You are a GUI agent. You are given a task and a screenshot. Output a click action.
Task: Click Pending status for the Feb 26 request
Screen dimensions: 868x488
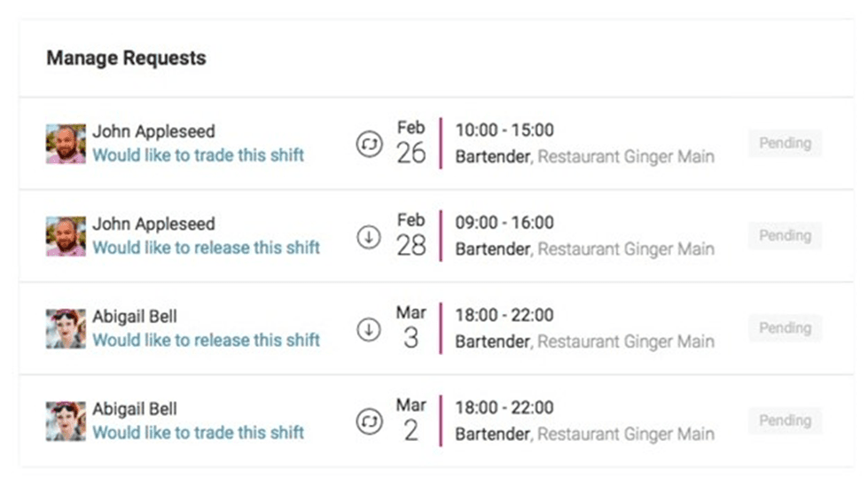click(x=785, y=143)
